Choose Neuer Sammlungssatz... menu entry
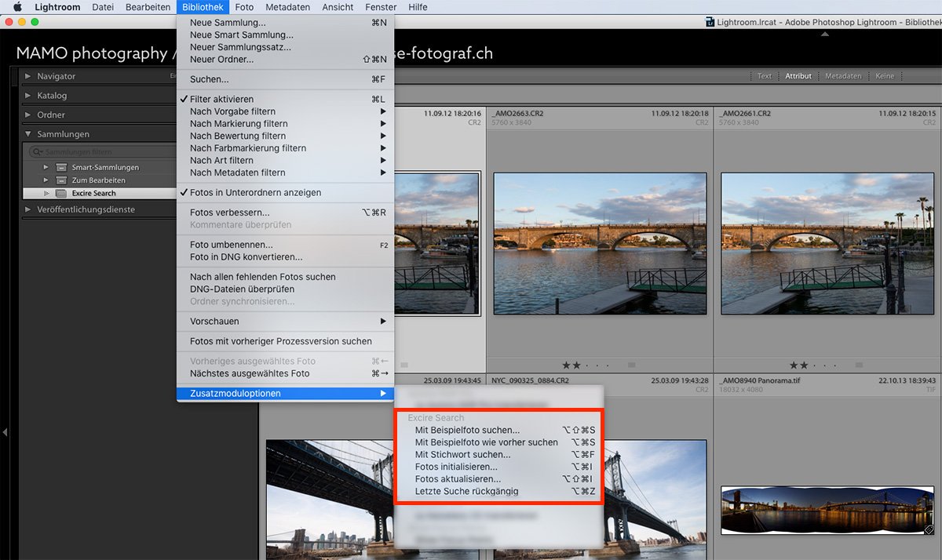The height and width of the screenshot is (560, 942). tap(286, 47)
